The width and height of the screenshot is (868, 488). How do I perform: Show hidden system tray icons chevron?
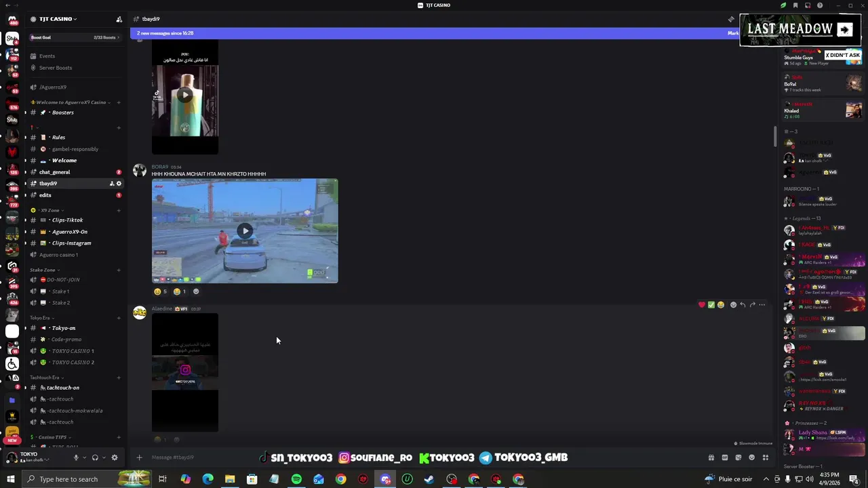point(766,479)
